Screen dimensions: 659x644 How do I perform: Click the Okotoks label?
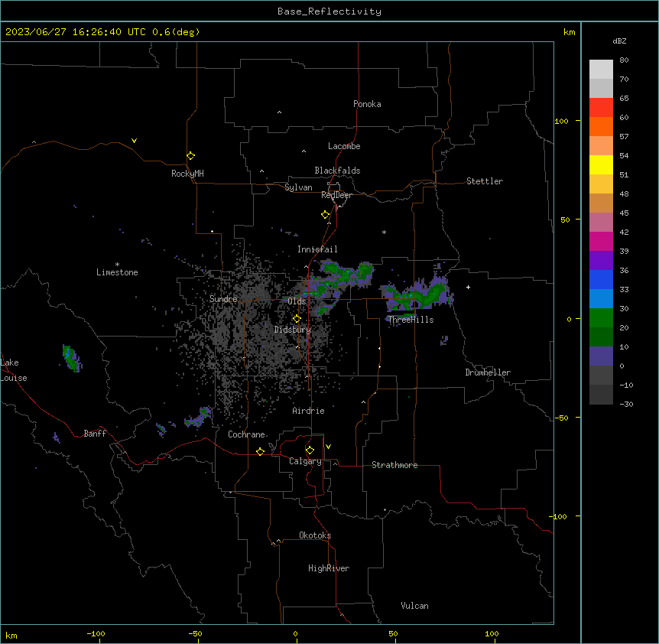point(315,535)
